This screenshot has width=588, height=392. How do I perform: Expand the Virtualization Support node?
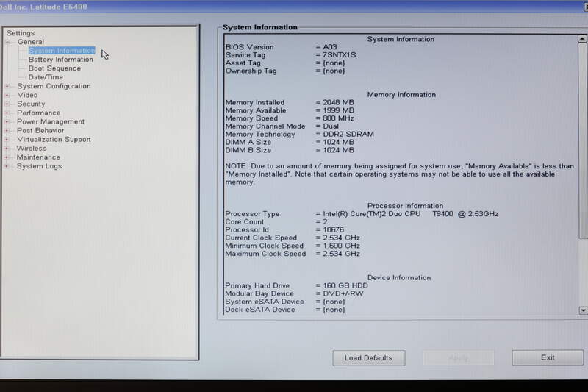[x=7, y=140]
